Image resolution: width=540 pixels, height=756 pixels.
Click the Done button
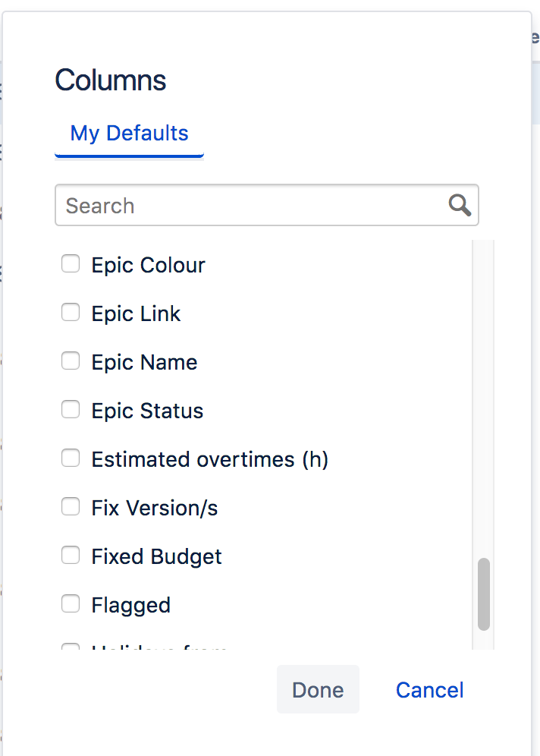click(318, 689)
